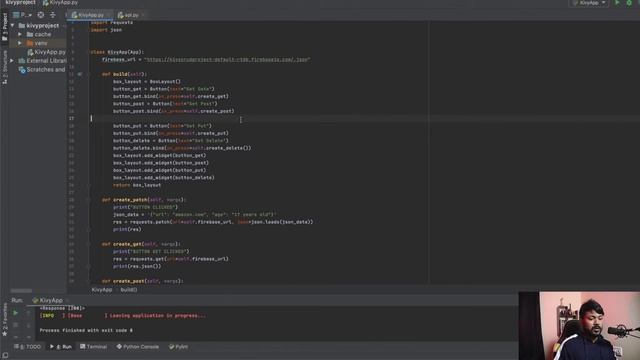The width and height of the screenshot is (640, 360).
Task: Open the Project view selector dropdown
Action: pos(22,15)
